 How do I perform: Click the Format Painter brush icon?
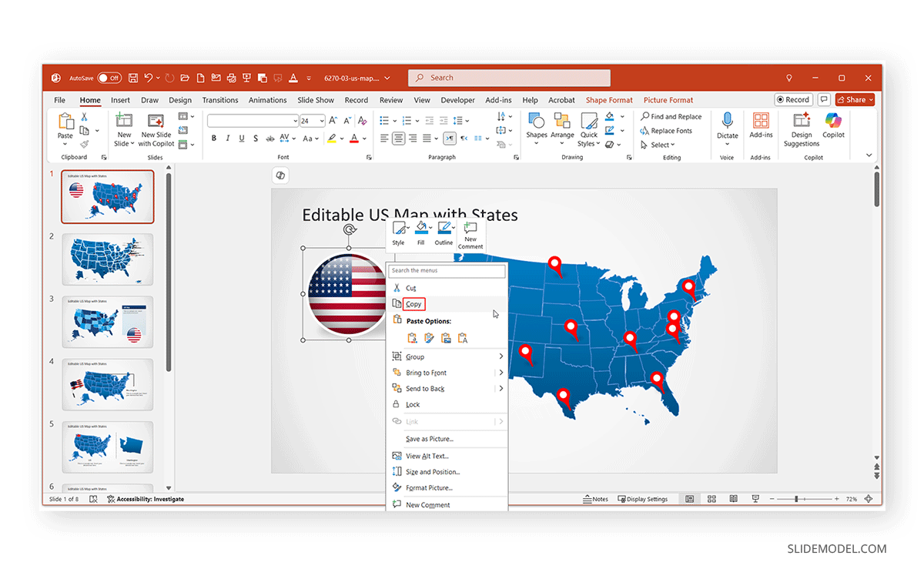(x=84, y=144)
